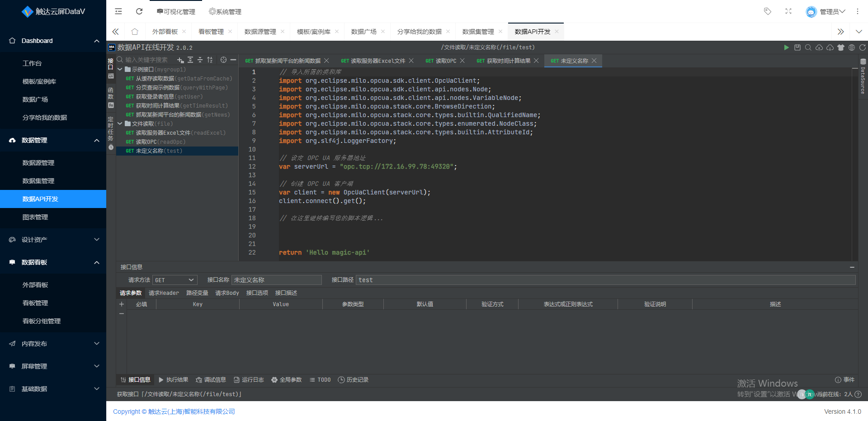Screen dimensions: 868x421
Task: Open the 函数 Fn vertical side tab
Action: click(111, 98)
